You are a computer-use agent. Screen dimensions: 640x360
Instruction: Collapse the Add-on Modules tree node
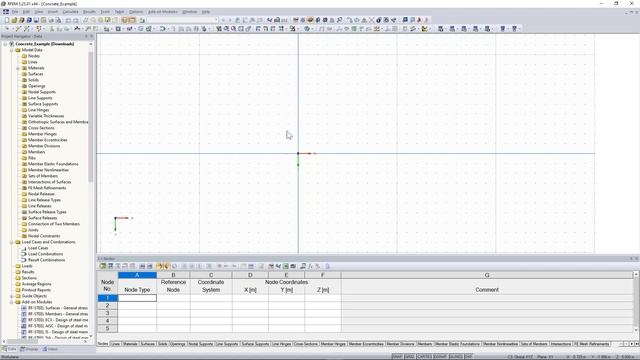coord(12,302)
